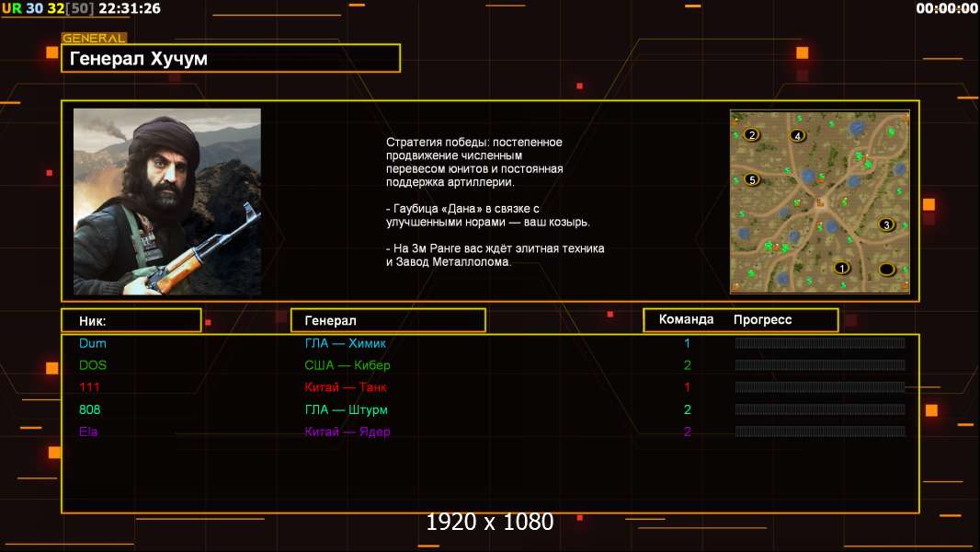Click 111's loading progress bar
The height and width of the screenshot is (552, 980).
click(x=820, y=387)
